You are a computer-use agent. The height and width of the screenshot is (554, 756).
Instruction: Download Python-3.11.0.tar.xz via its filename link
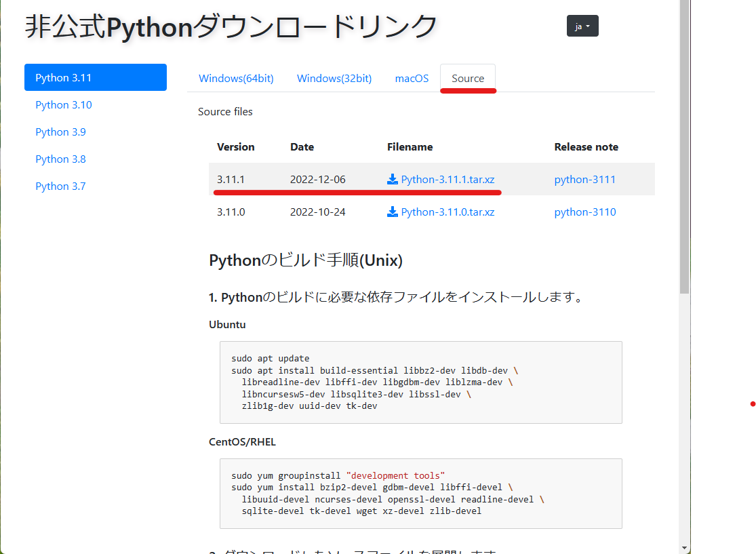448,212
